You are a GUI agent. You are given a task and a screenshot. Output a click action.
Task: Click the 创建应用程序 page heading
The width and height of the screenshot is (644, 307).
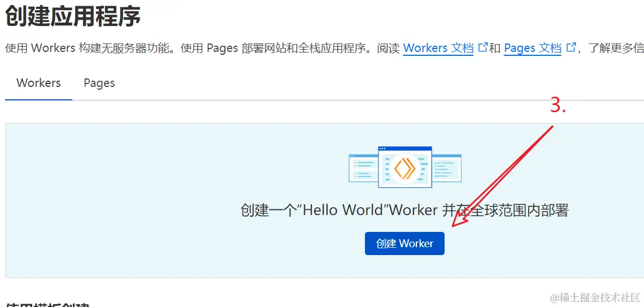click(73, 16)
